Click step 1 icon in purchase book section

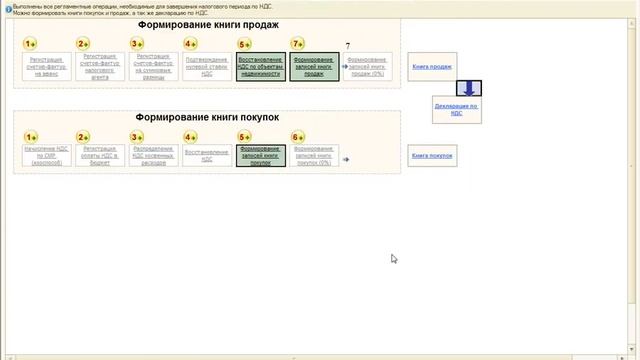[30, 137]
